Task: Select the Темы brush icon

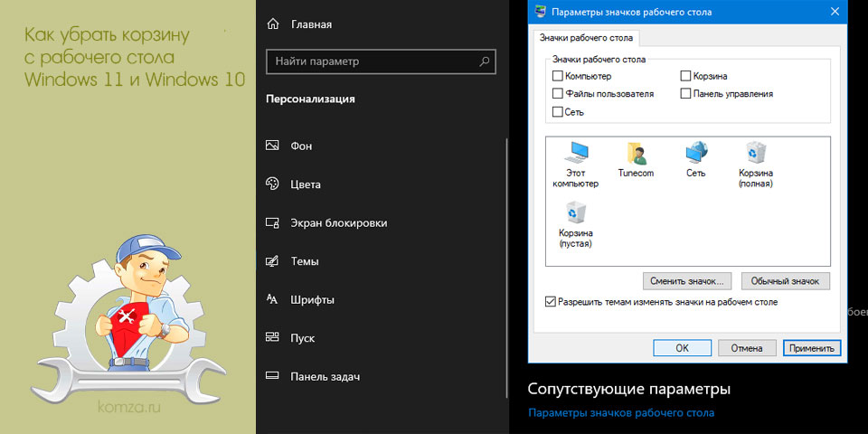Action: point(272,261)
